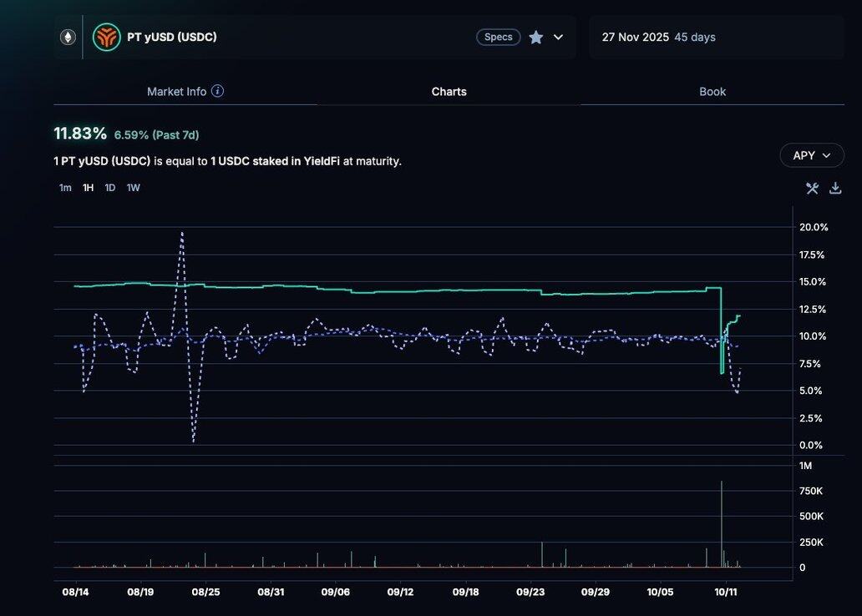The image size is (862, 616).
Task: Click the 11.83% APY value
Action: 80,134
